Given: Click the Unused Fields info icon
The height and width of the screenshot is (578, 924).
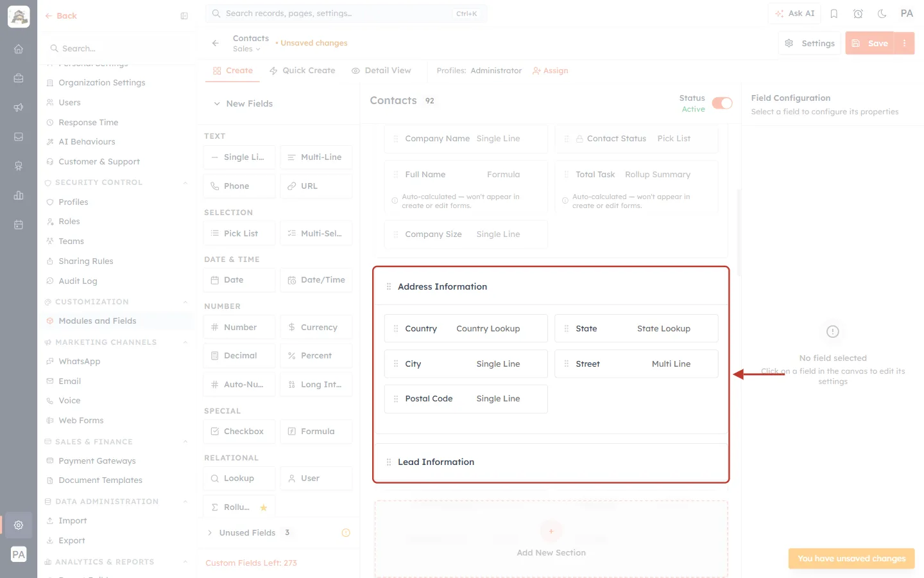Looking at the screenshot, I should point(346,532).
